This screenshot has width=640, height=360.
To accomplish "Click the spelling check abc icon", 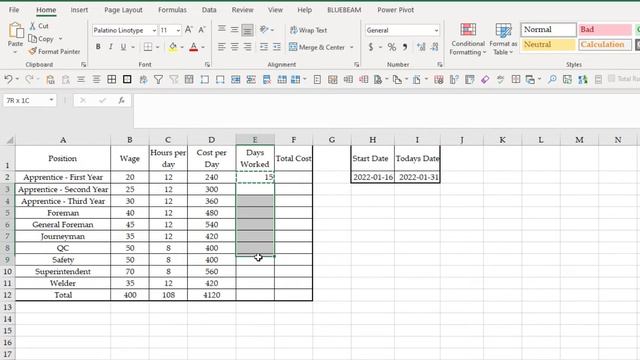I will coord(500,79).
